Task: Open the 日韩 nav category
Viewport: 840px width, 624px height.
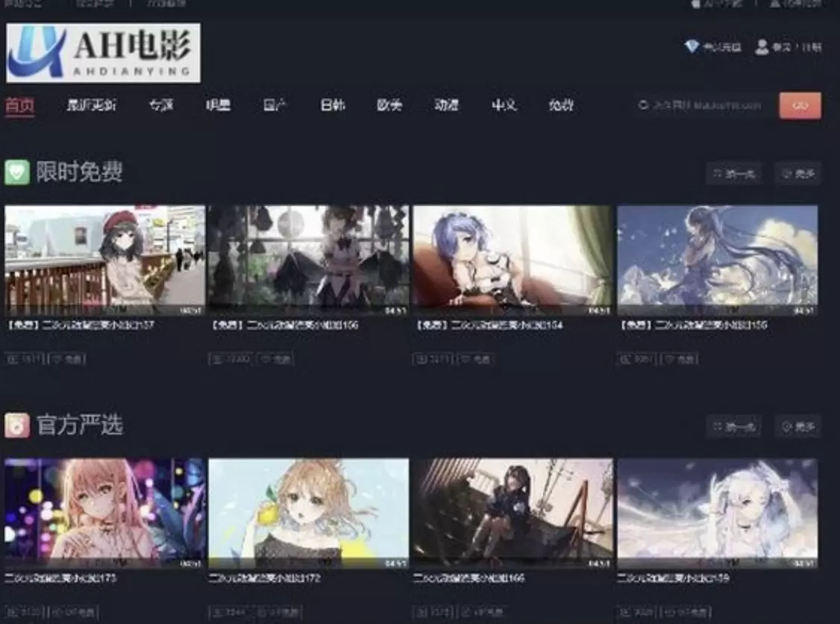Action: click(x=332, y=105)
